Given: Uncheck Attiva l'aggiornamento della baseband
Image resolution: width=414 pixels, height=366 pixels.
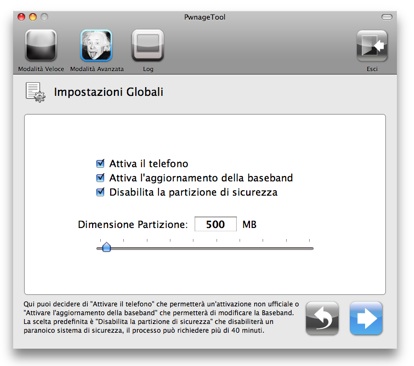Looking at the screenshot, I should pyautogui.click(x=100, y=178).
